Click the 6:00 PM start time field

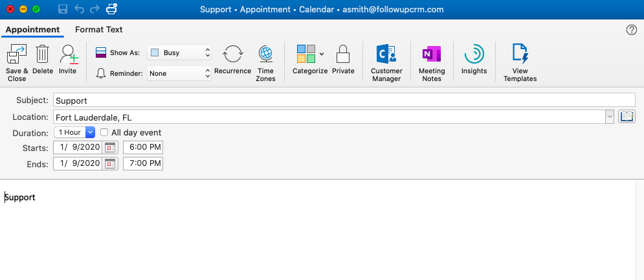pos(143,148)
